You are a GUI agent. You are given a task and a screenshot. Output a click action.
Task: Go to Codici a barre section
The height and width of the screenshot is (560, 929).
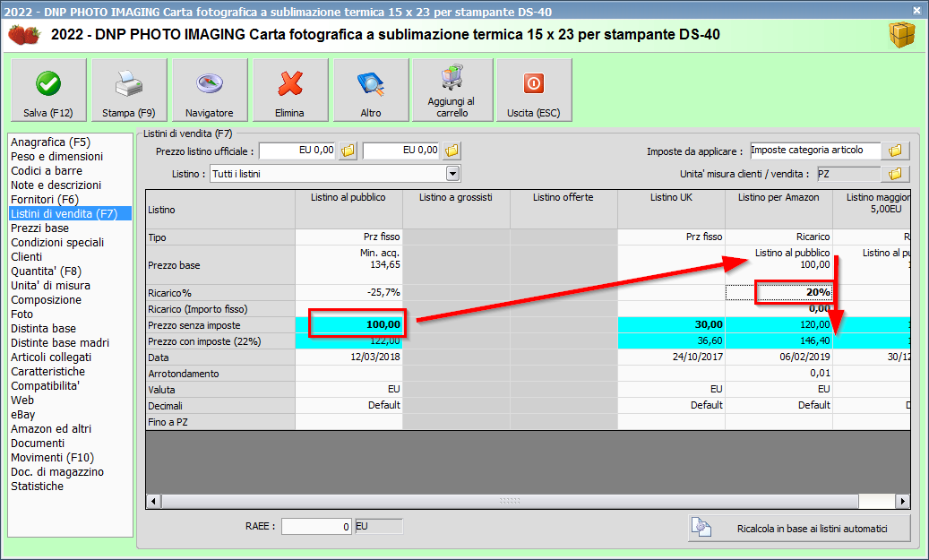(47, 170)
